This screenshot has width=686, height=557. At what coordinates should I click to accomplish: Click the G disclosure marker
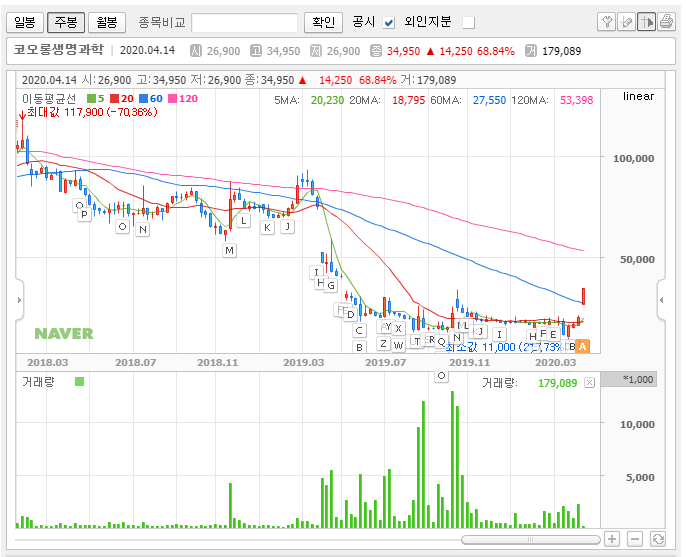coord(331,286)
